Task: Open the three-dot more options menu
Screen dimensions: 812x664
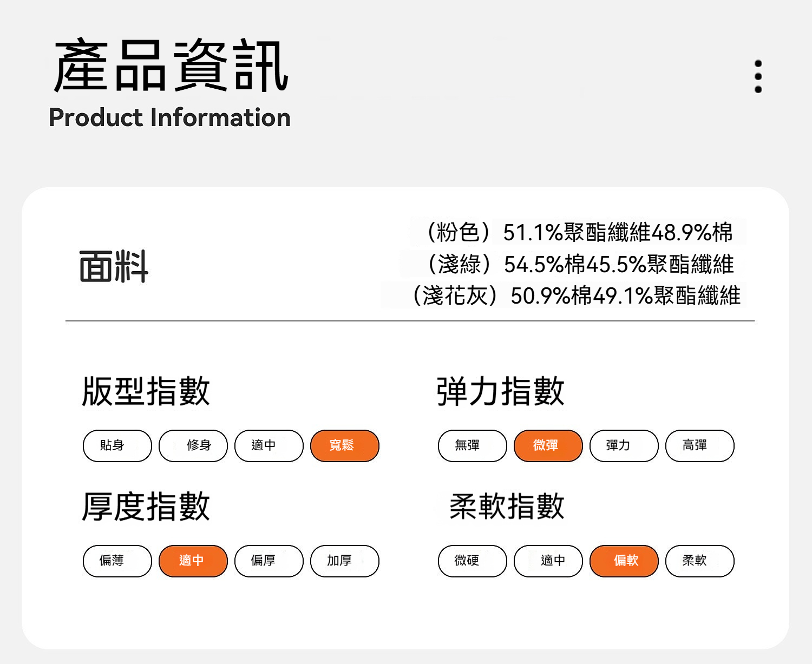Action: click(758, 76)
